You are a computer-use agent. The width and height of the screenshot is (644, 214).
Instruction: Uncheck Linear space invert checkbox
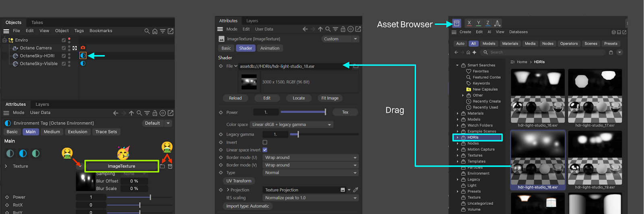point(265,150)
